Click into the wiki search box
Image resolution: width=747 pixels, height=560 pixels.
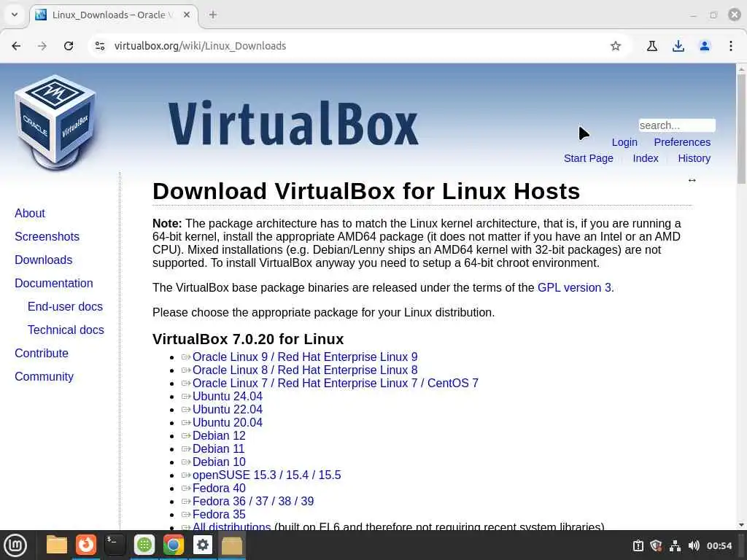pos(677,125)
